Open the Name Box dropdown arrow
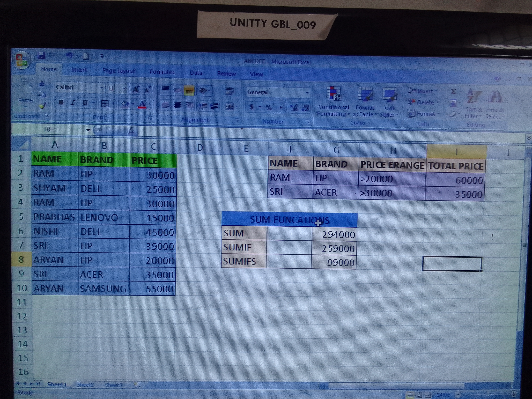This screenshot has height=399, width=532. (88, 130)
